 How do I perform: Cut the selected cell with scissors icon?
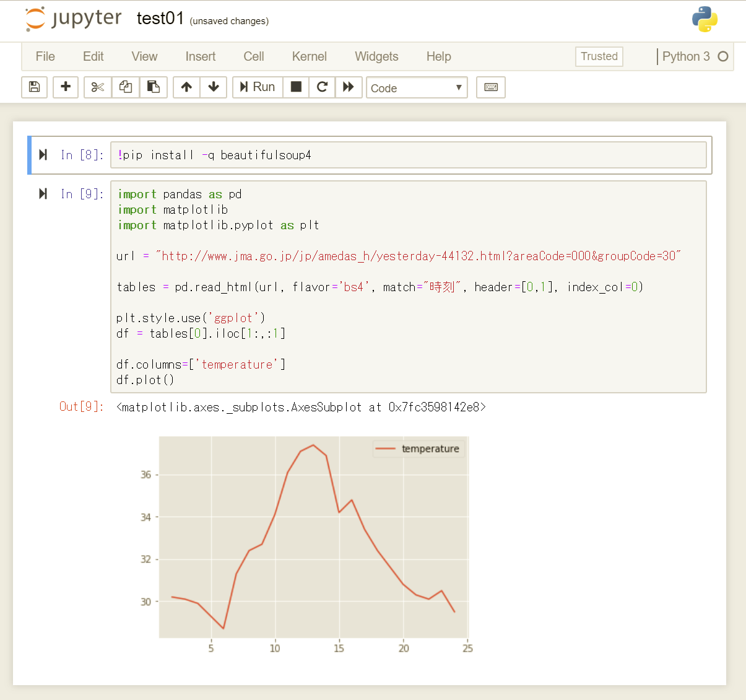[97, 87]
